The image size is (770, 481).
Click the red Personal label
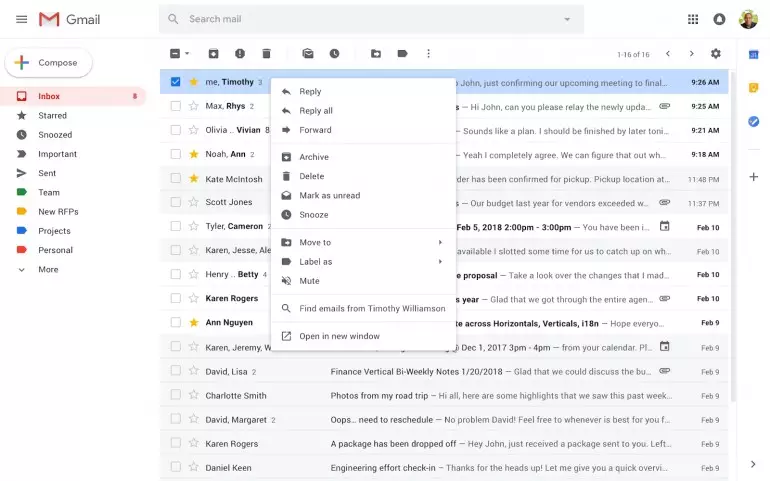[x=55, y=250]
